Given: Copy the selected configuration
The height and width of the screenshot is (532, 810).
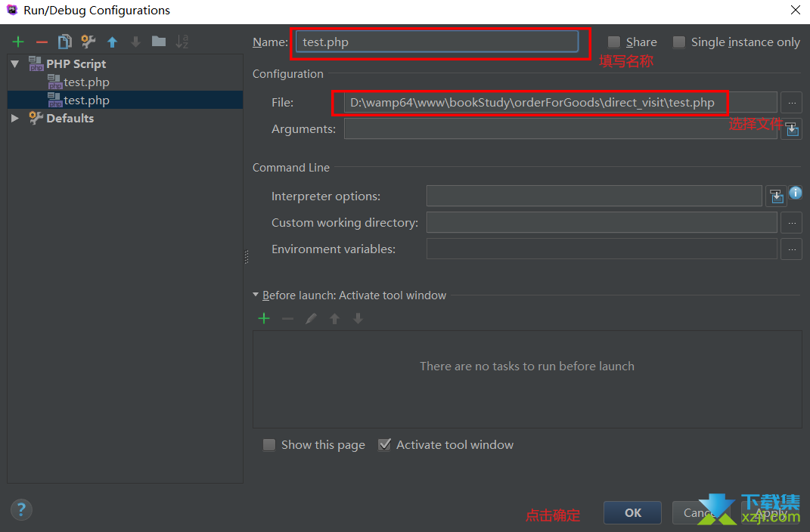Looking at the screenshot, I should pyautogui.click(x=64, y=42).
